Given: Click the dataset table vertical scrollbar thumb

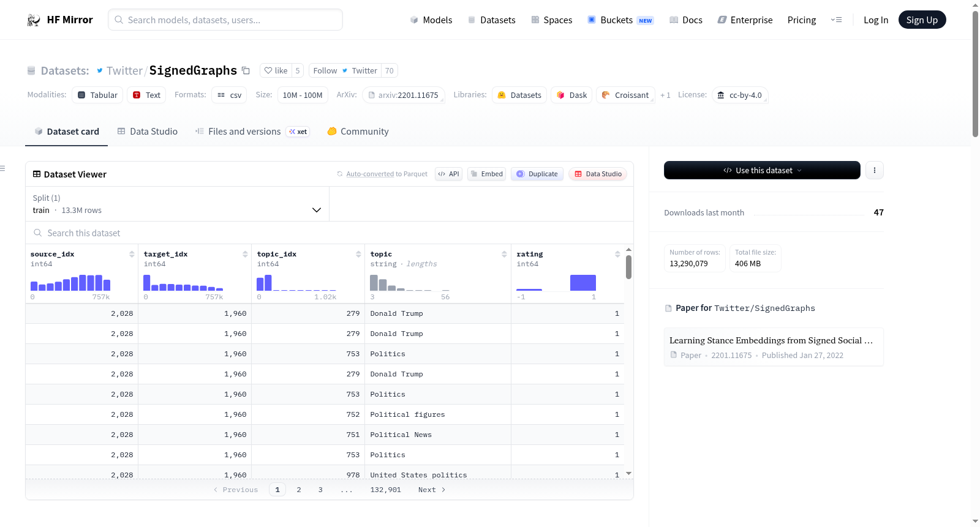Looking at the screenshot, I should (x=628, y=267).
